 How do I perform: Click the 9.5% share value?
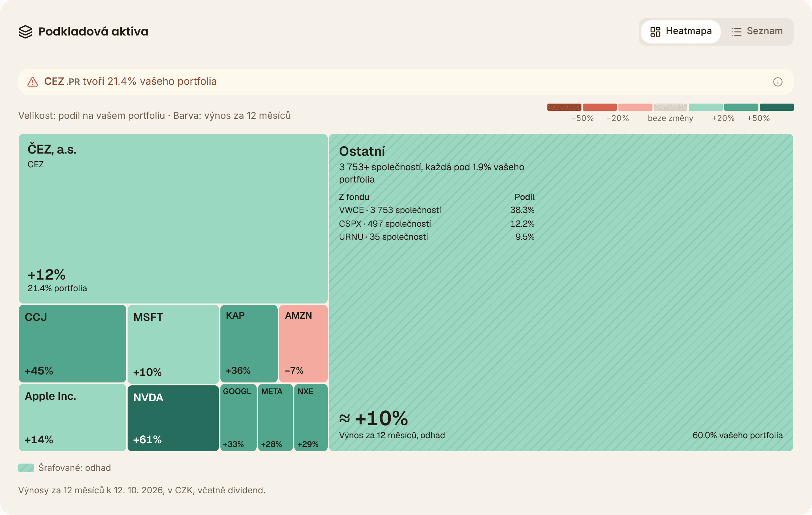point(525,237)
